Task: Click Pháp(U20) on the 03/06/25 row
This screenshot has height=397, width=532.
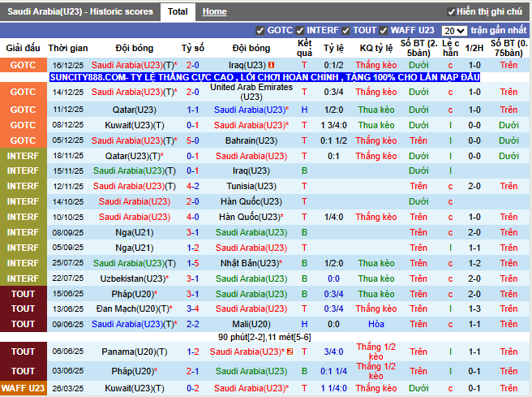Action: [135, 371]
